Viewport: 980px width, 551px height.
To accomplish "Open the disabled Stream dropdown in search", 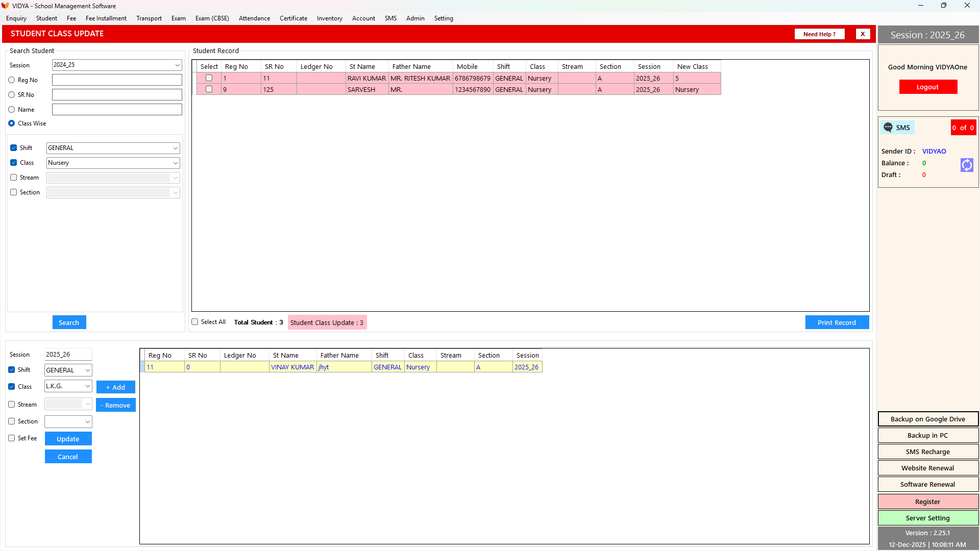I will (113, 178).
